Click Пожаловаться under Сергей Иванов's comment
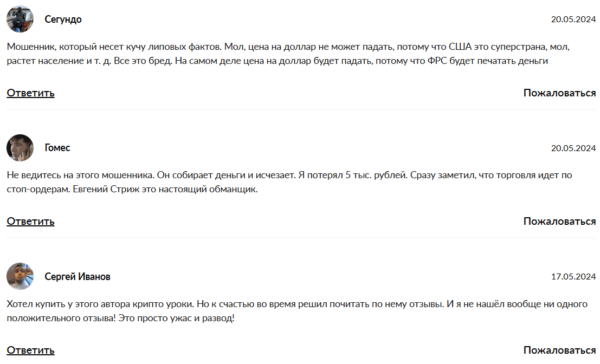The image size is (600, 364). pyautogui.click(x=559, y=350)
